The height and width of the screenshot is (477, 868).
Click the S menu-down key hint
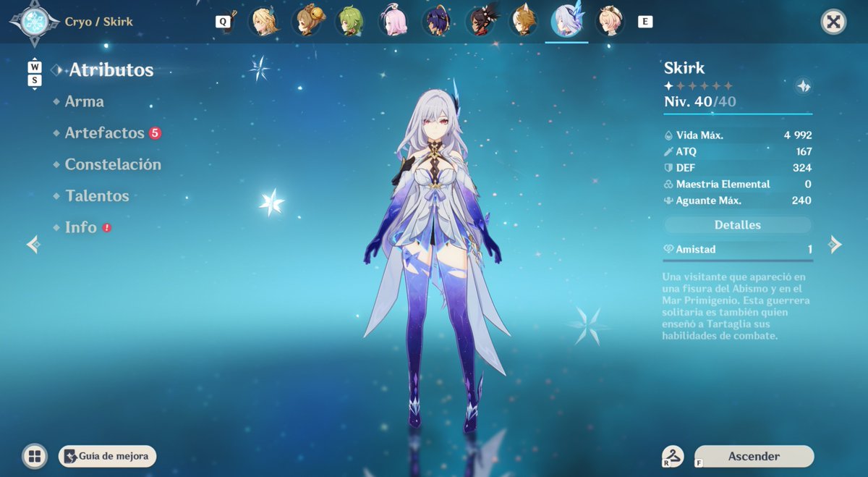(35, 80)
